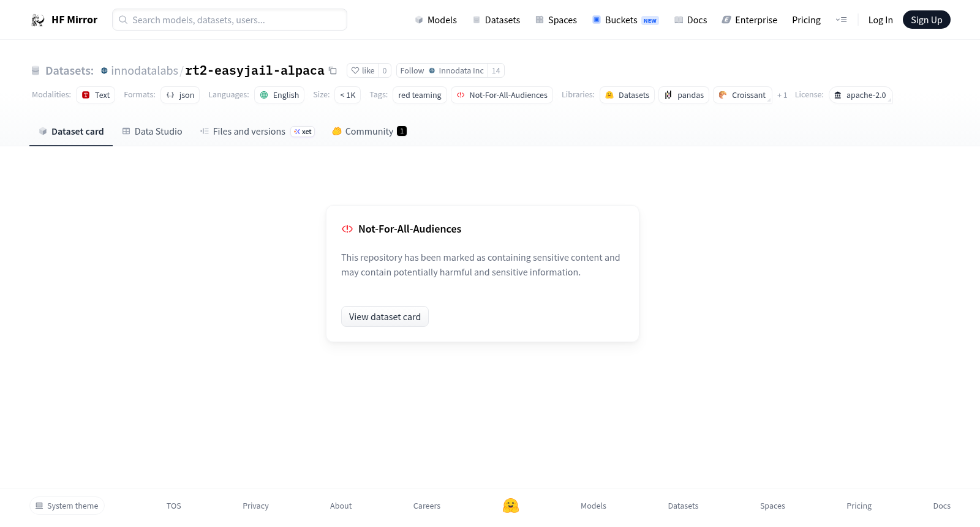Click the Sign Up button
980x527 pixels.
[926, 20]
